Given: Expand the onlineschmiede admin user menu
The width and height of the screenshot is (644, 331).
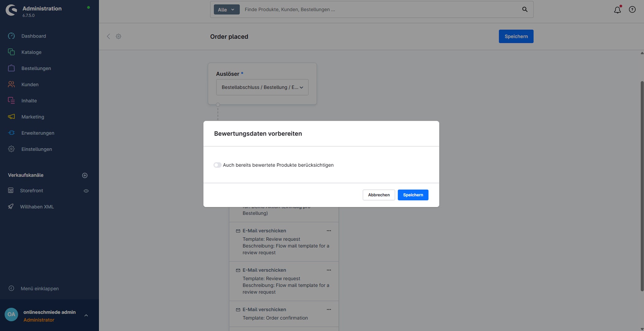Looking at the screenshot, I should (x=86, y=315).
